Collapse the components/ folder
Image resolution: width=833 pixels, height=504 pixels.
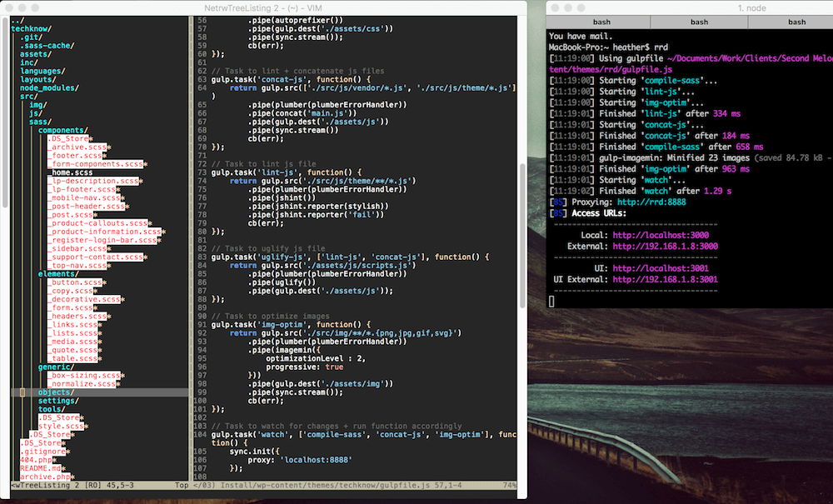(63, 130)
